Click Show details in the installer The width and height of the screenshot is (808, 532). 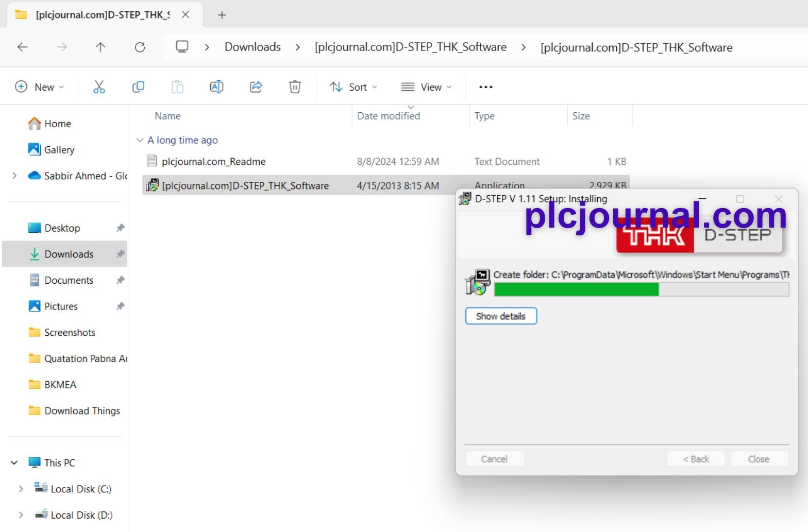point(501,316)
